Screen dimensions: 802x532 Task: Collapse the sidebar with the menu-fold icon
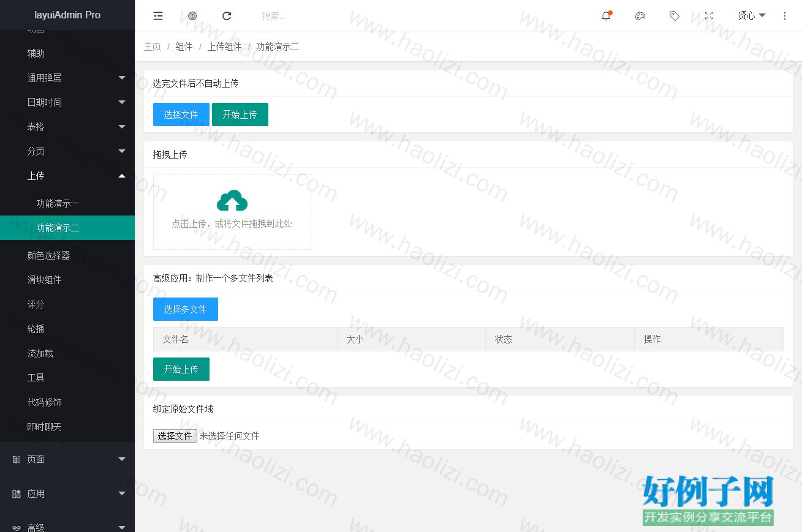(x=158, y=16)
